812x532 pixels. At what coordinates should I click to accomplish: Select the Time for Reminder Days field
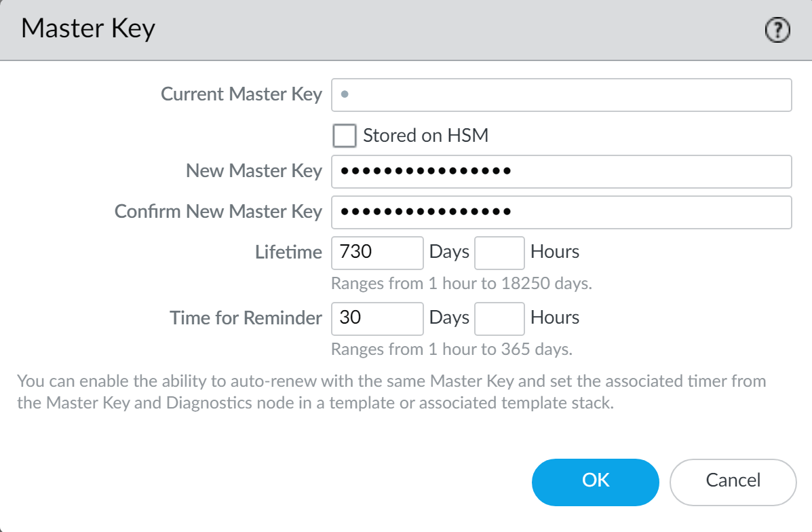377,318
